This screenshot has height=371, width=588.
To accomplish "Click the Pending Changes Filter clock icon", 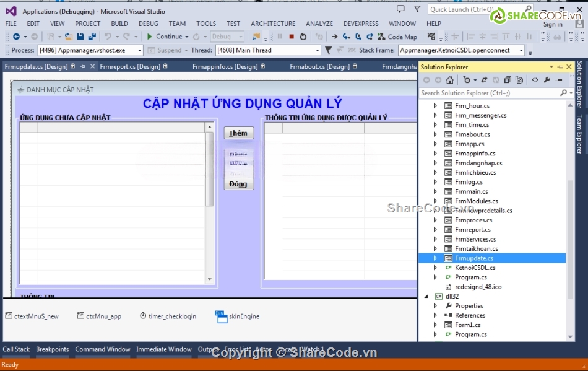I will coord(467,80).
